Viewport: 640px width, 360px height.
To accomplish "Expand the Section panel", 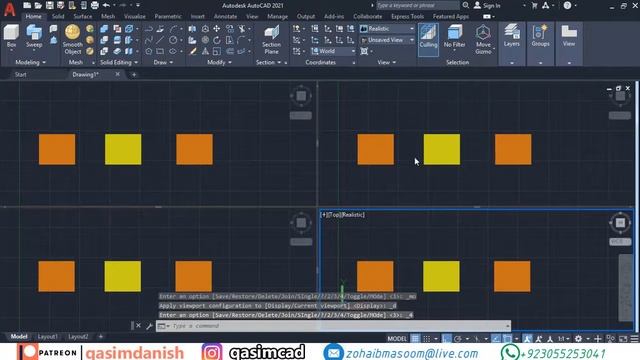I will tap(268, 62).
